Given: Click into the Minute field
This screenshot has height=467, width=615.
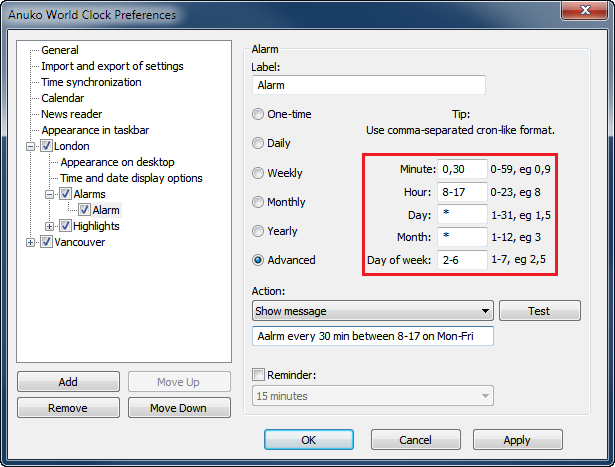Looking at the screenshot, I should pos(461,169).
